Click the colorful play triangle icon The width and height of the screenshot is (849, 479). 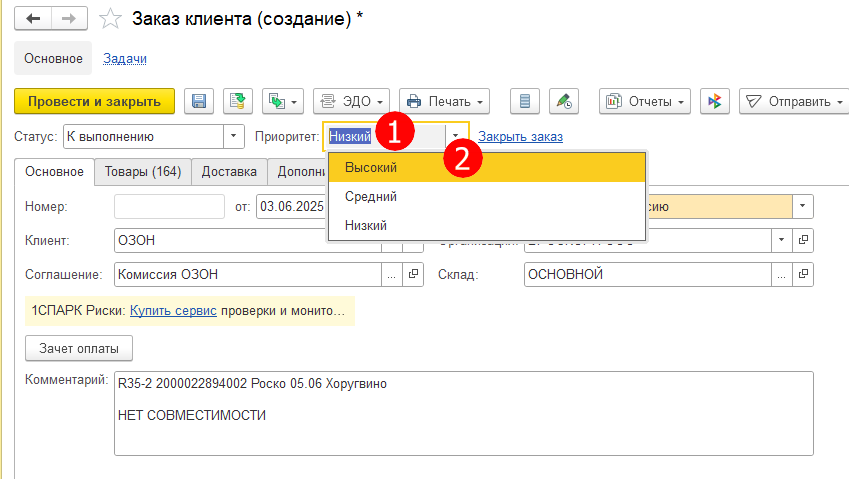pos(713,101)
